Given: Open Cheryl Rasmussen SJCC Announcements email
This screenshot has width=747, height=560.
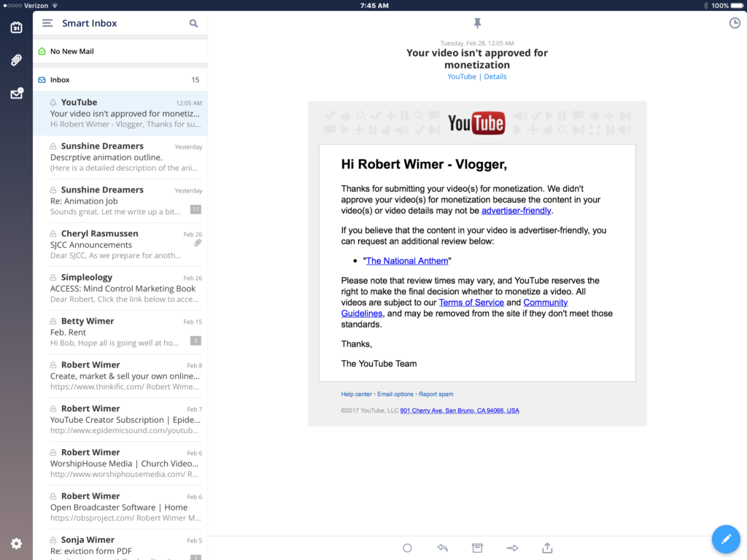Looking at the screenshot, I should pos(120,245).
